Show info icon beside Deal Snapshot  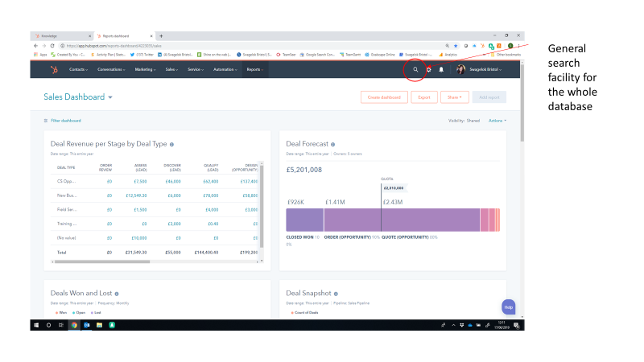point(336,294)
